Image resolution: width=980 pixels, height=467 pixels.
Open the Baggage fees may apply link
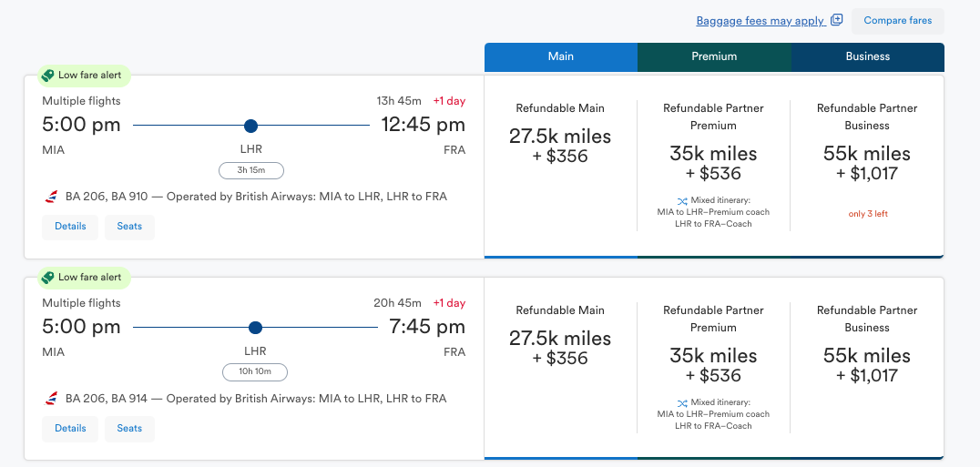tap(760, 21)
